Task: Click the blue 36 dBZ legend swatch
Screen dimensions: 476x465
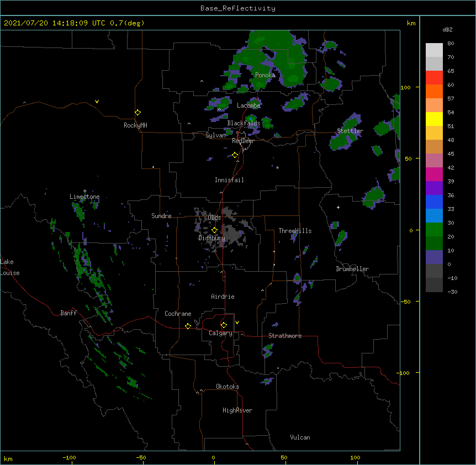Action: [x=434, y=202]
